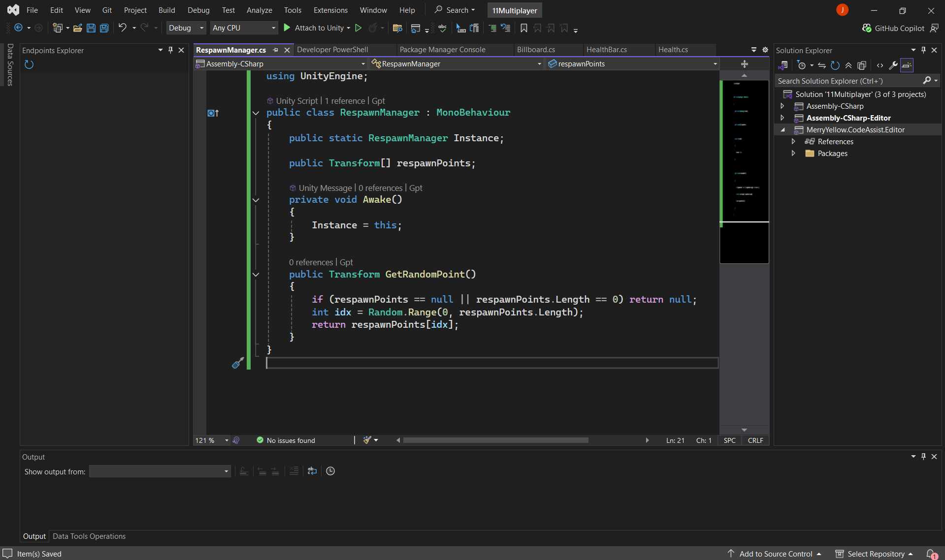945x560 pixels.
Task: Toggle word wrap in Output panel
Action: click(x=312, y=471)
